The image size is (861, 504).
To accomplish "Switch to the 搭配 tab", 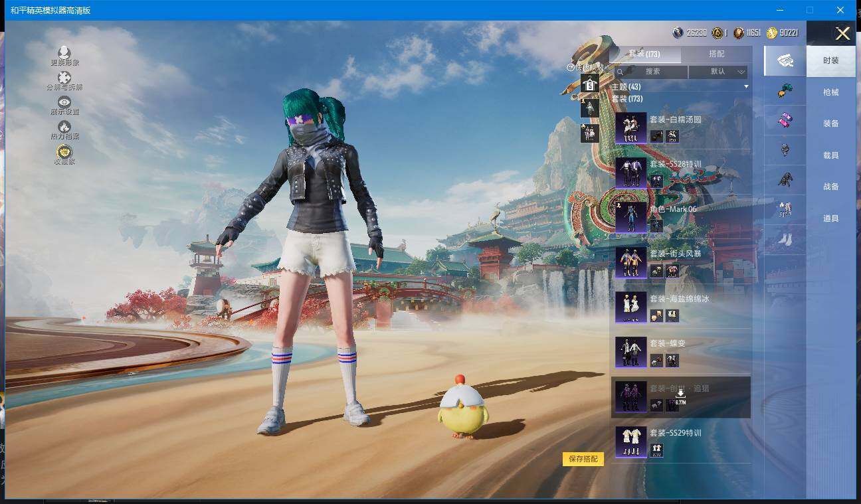I will (x=716, y=54).
